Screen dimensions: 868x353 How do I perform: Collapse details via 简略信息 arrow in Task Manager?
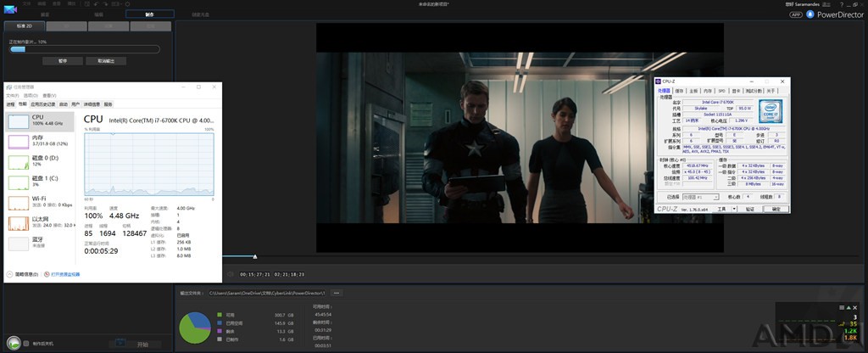pyautogui.click(x=9, y=274)
